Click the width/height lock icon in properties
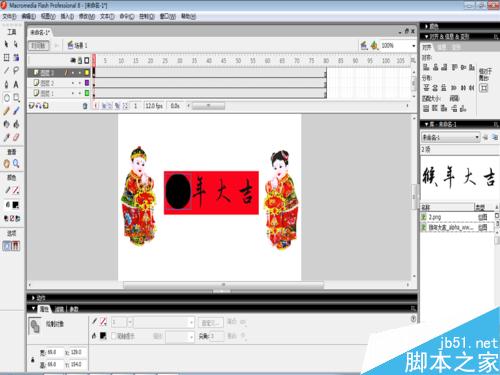The image size is (500, 375). [33, 360]
